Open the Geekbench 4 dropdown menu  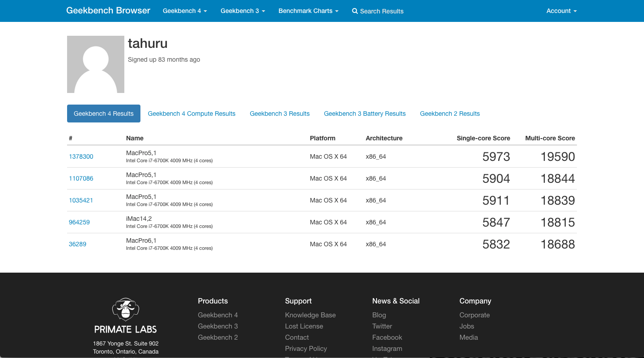pos(185,11)
